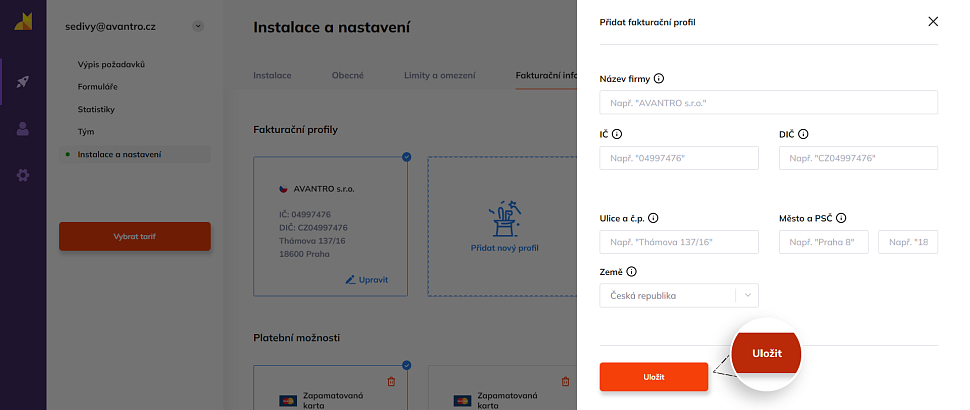
Task: Click the rocket icon in left sidebar
Action: coord(22,82)
